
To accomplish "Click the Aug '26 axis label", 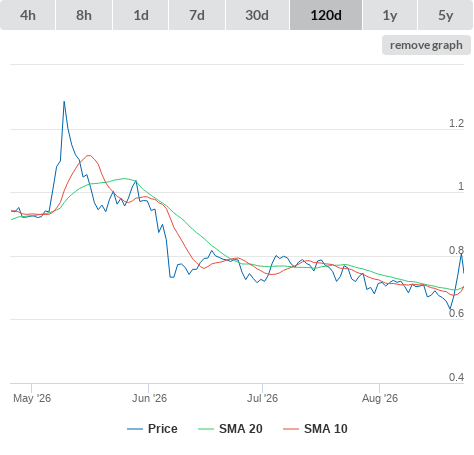I will [380, 398].
